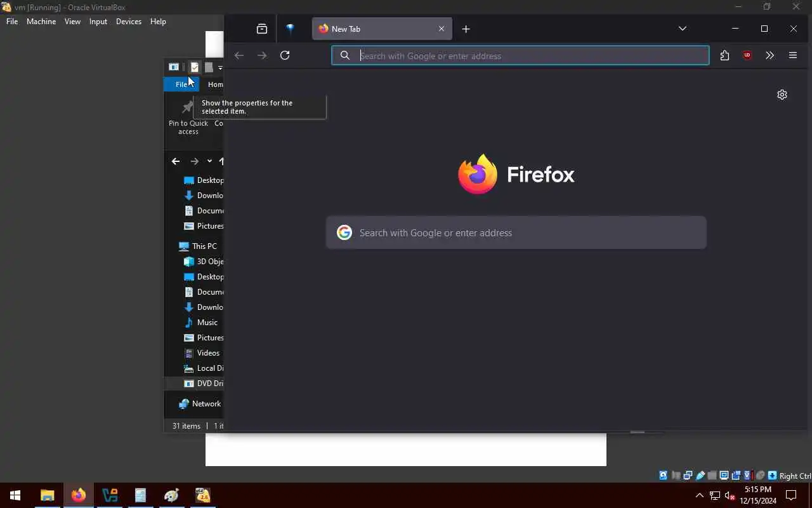Click the Explorer window system icon

coord(173,67)
